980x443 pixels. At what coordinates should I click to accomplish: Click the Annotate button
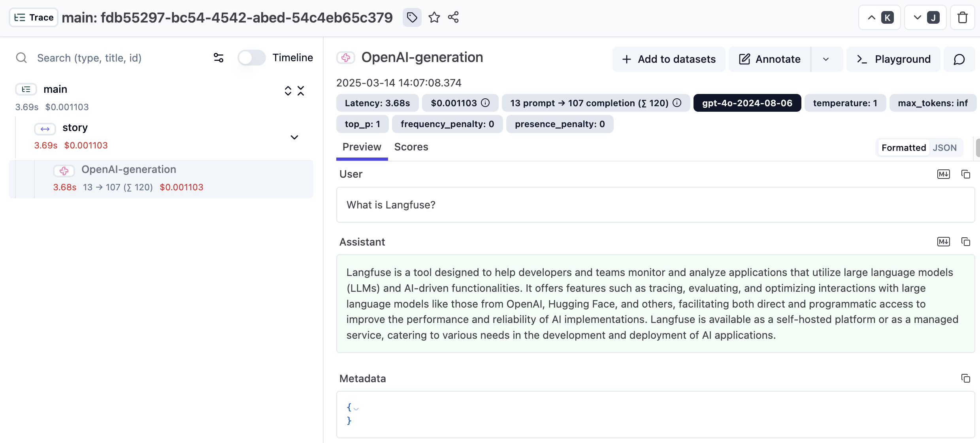point(770,59)
